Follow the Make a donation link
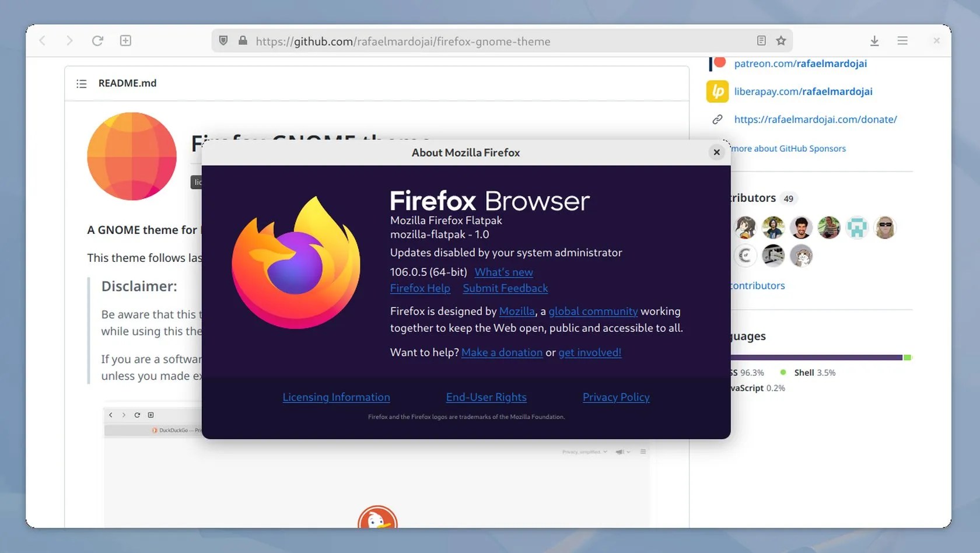This screenshot has height=553, width=980. coord(502,352)
